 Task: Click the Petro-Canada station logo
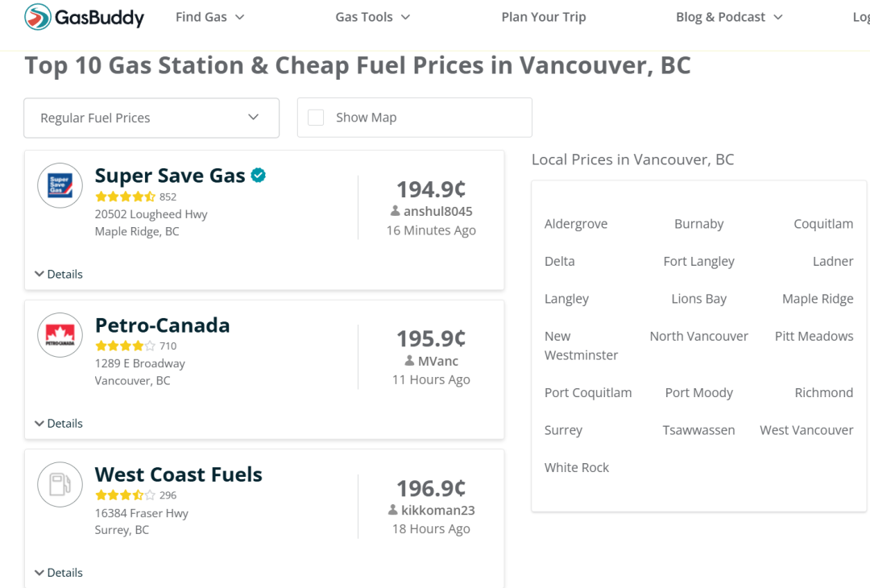pos(60,335)
